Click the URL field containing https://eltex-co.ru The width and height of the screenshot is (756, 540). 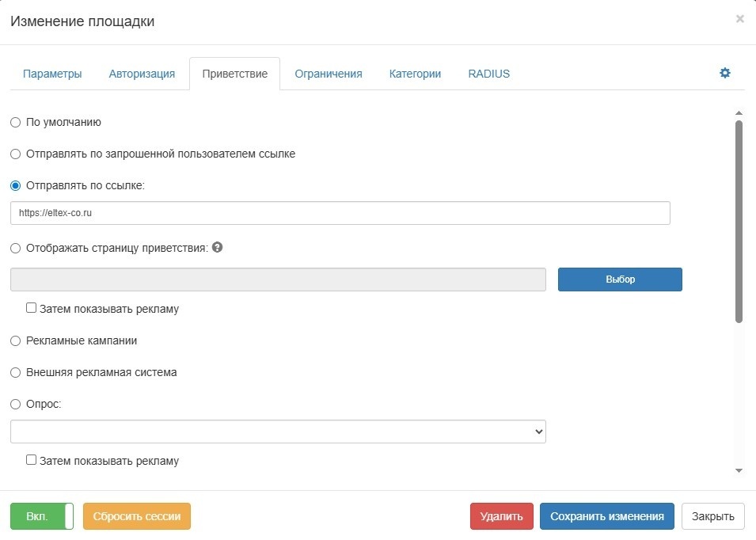coord(340,213)
